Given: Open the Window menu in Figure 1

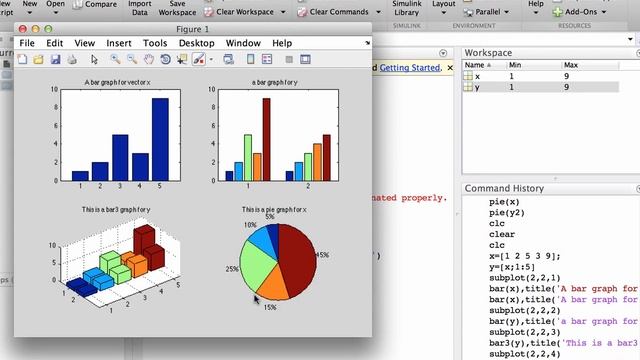Looking at the screenshot, I should click(243, 43).
